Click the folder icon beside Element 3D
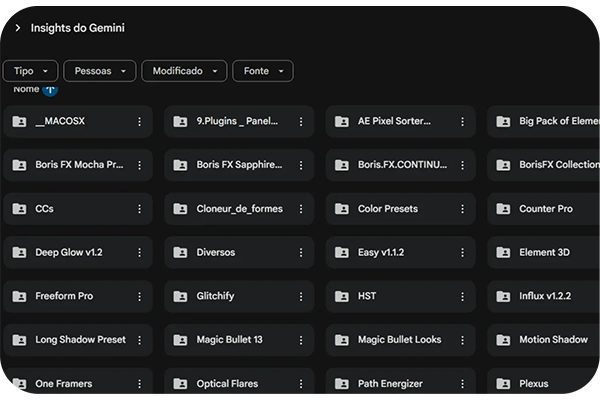Image resolution: width=600 pixels, height=400 pixels. click(503, 253)
